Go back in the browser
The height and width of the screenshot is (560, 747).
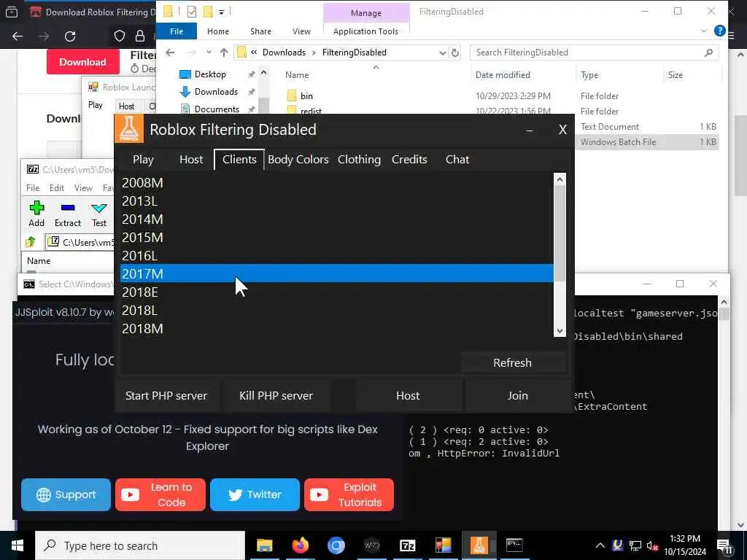pyautogui.click(x=18, y=36)
